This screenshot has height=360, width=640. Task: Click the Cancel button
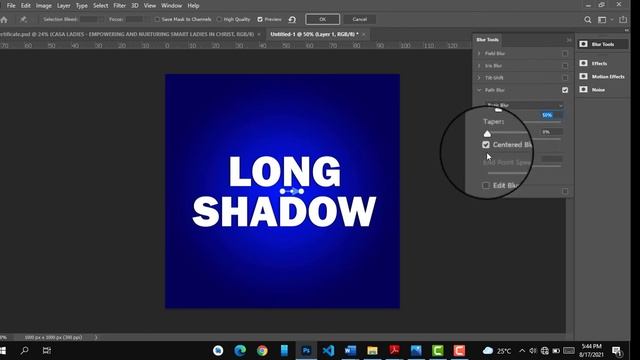[x=360, y=19]
